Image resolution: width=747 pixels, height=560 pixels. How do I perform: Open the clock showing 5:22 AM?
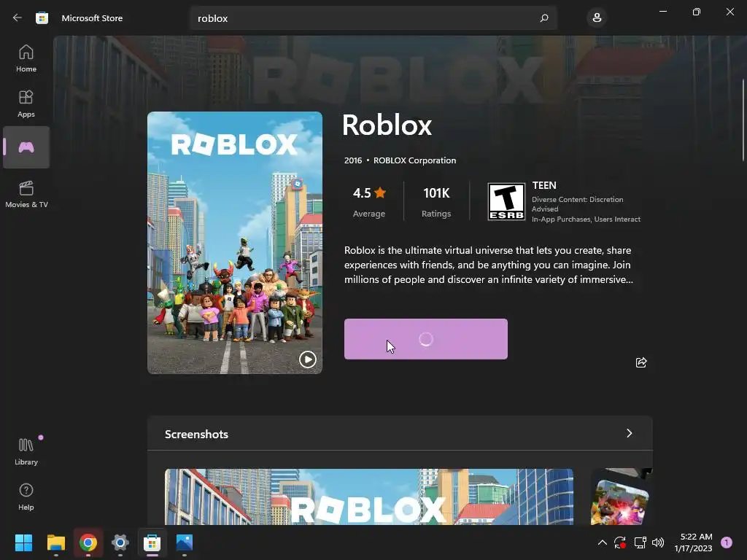point(693,542)
